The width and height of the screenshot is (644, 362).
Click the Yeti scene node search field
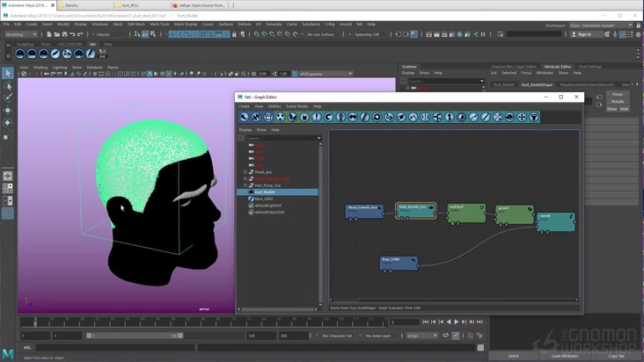click(x=282, y=139)
